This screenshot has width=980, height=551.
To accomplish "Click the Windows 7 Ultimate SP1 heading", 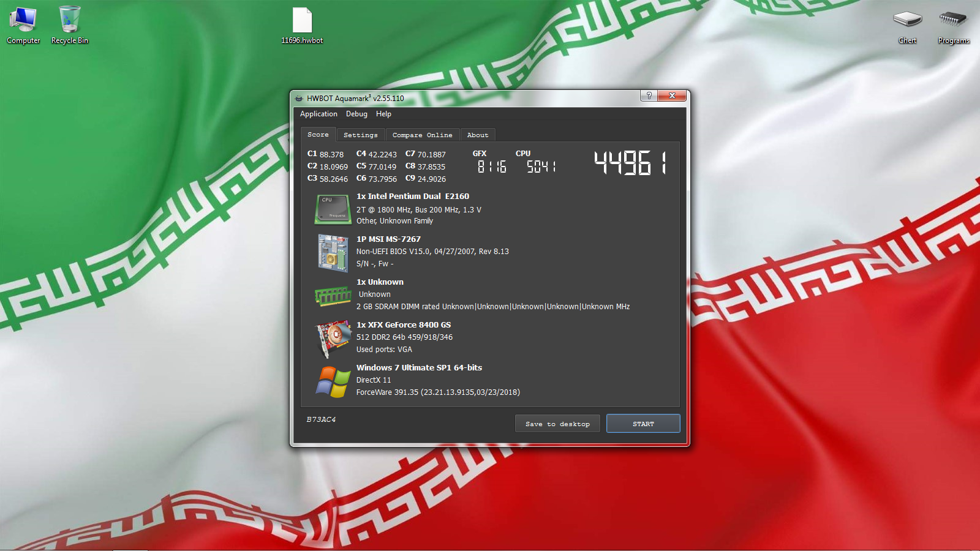I will pyautogui.click(x=419, y=368).
